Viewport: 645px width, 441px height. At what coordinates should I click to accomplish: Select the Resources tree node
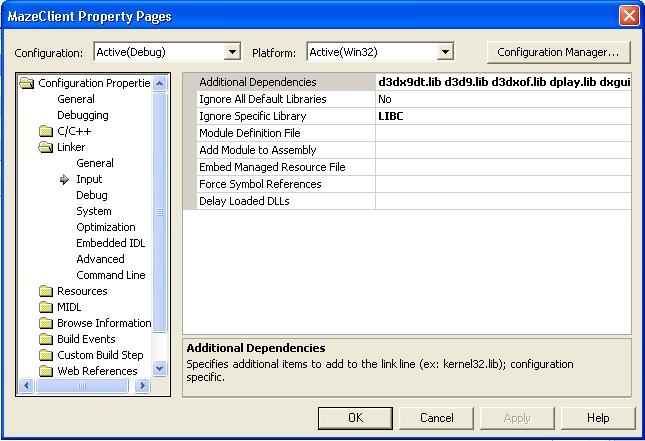point(82,291)
